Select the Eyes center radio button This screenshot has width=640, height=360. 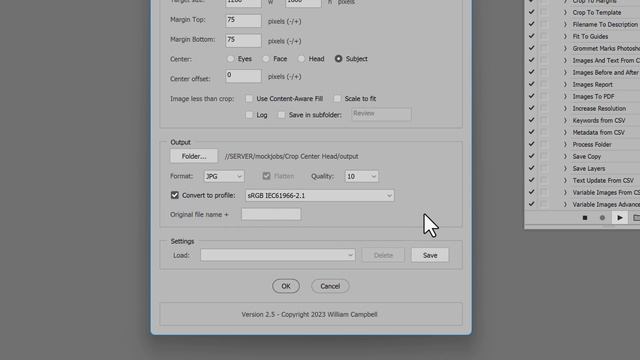point(231,59)
